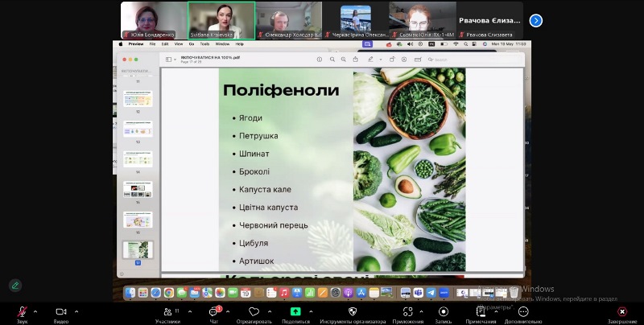Click the form filling icon in Preview
Viewport: 644px width, 325px height.
418,60
